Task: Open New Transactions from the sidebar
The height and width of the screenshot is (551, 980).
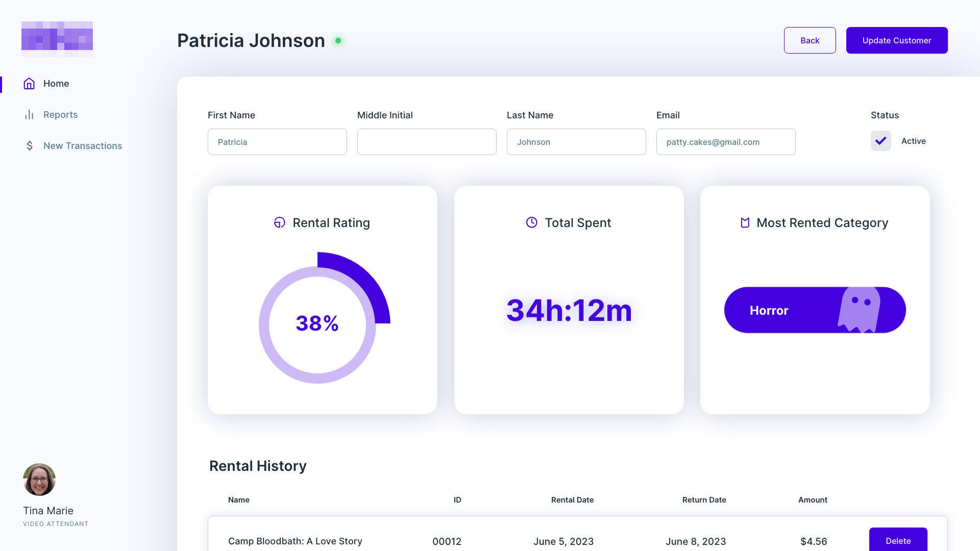Action: point(82,145)
